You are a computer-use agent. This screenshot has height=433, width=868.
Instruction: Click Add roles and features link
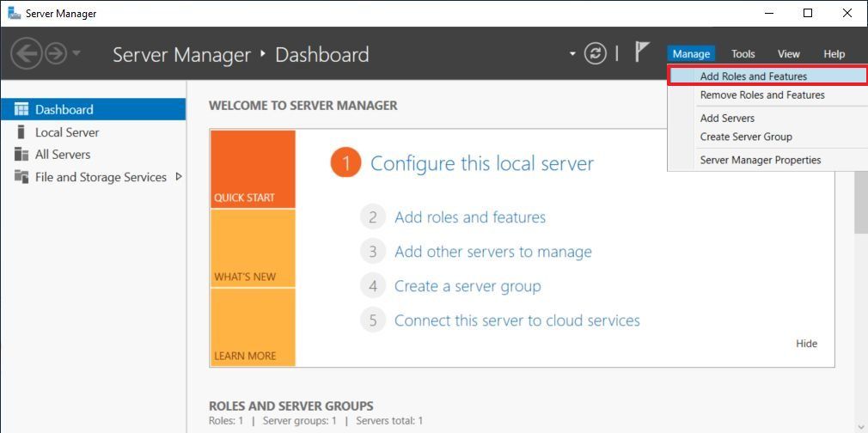click(470, 217)
